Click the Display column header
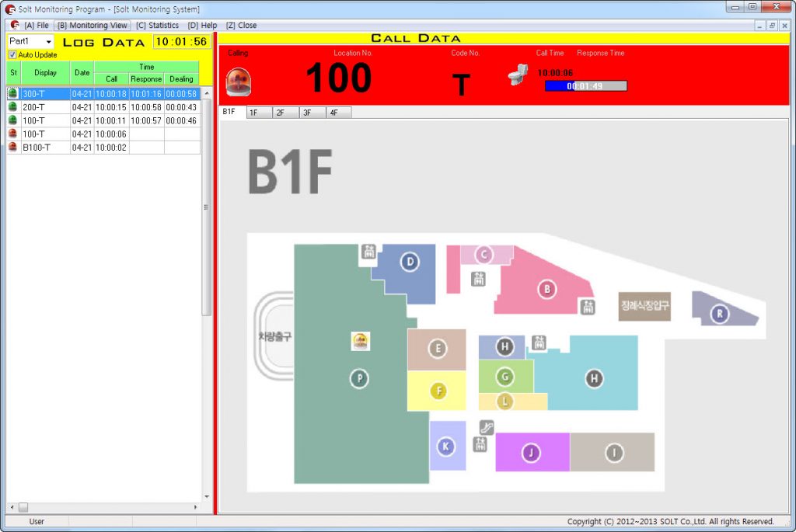The width and height of the screenshot is (796, 532). 45,72
